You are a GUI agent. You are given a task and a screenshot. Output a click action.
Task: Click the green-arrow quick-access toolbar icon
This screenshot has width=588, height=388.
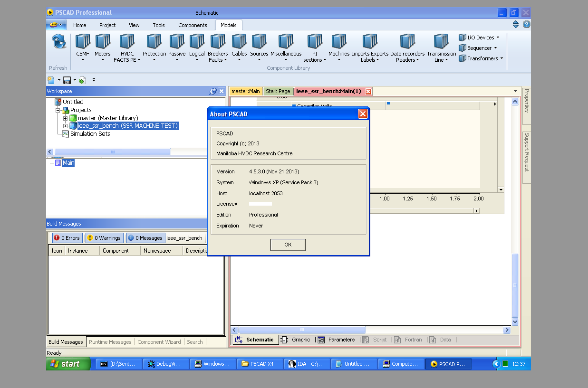pyautogui.click(x=82, y=80)
